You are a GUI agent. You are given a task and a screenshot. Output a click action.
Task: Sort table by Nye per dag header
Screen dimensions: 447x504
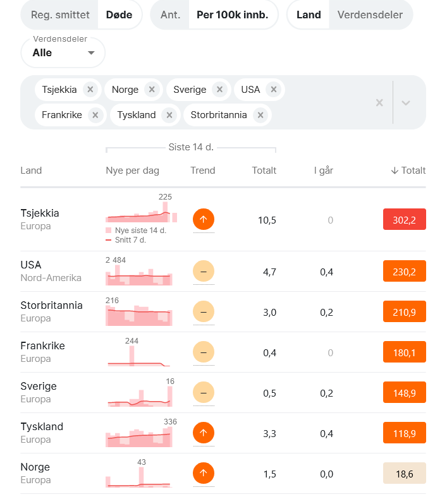click(x=133, y=171)
